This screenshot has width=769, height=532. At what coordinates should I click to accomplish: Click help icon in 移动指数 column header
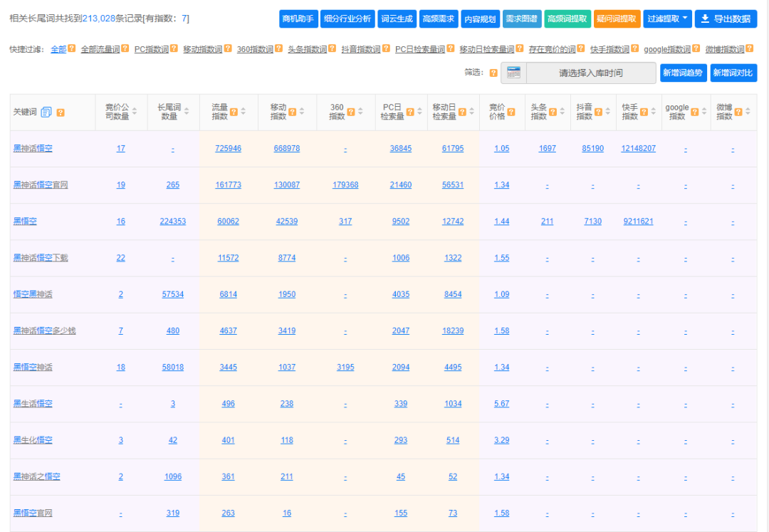coord(293,112)
